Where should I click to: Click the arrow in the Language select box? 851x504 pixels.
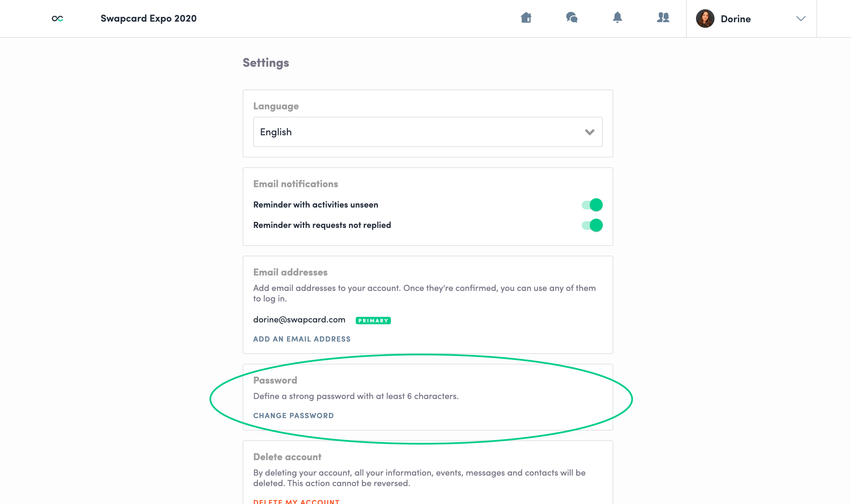point(589,132)
